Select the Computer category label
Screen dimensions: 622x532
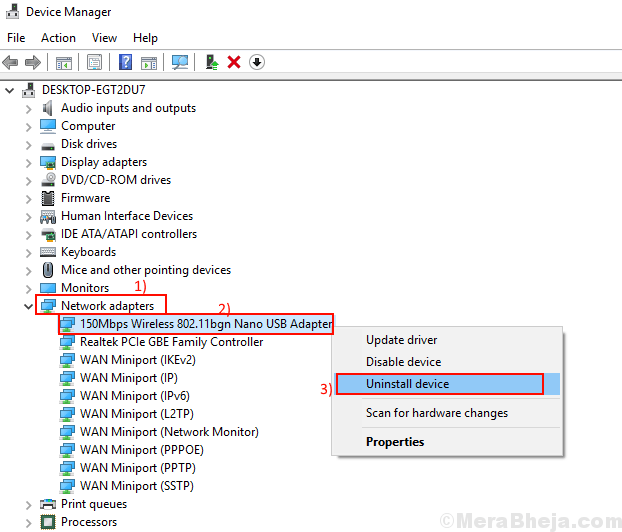point(88,126)
